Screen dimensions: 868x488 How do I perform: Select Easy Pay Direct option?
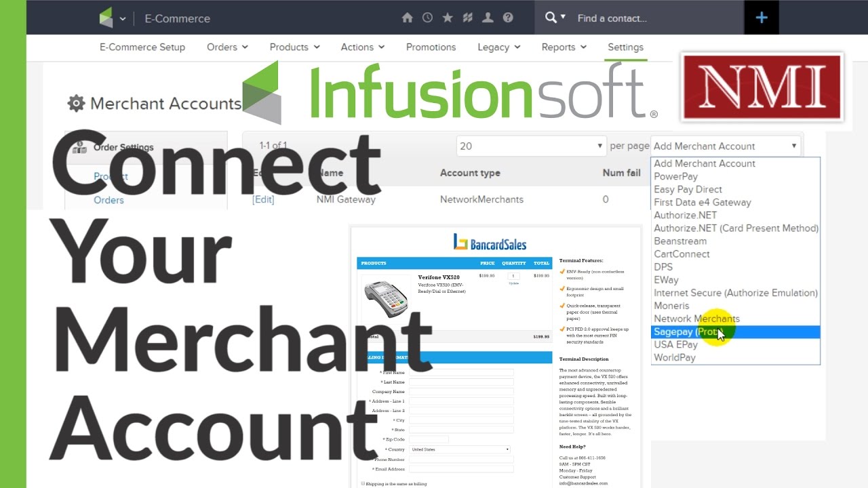pos(735,189)
